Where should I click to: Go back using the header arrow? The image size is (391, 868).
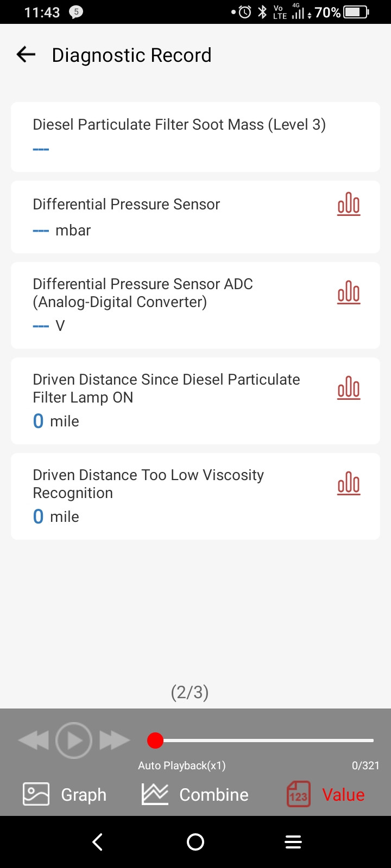tap(26, 55)
